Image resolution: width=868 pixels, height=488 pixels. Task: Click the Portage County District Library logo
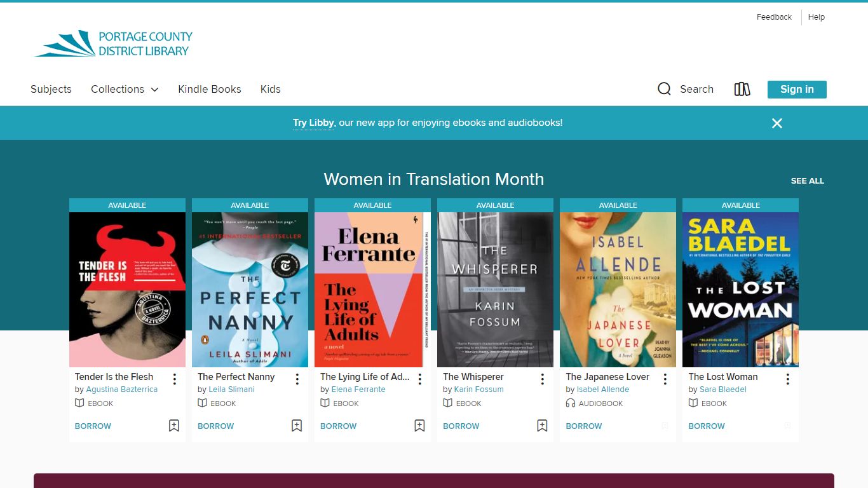coord(113,43)
